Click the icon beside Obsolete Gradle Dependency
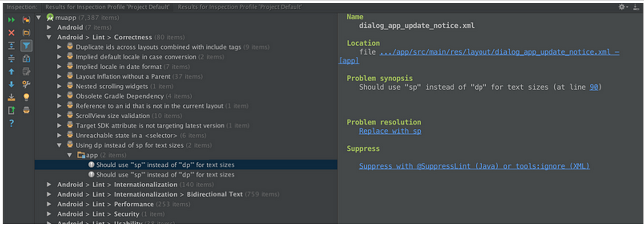The height and width of the screenshot is (225, 644). click(x=69, y=96)
